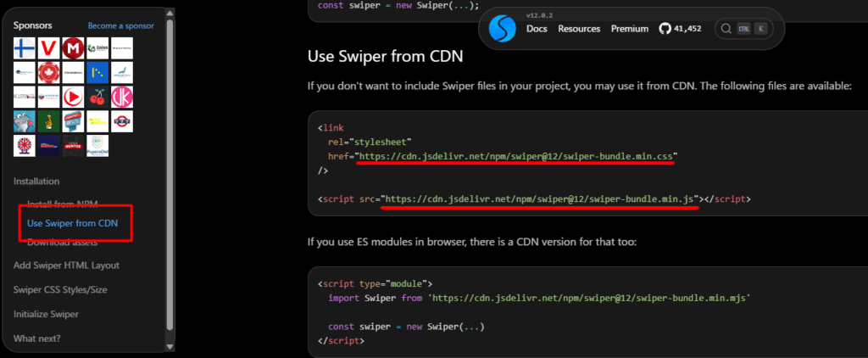868x358 pixels.
Task: Open the PapersOwl sponsor logo
Action: point(98,146)
